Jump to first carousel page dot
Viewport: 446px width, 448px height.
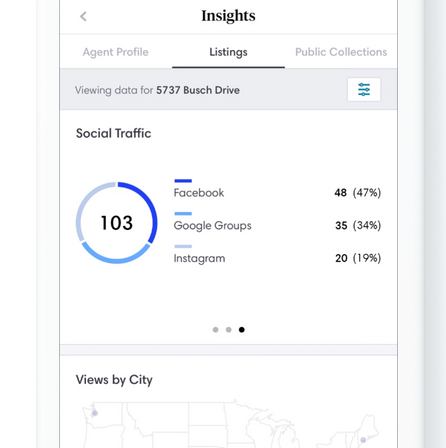216,330
